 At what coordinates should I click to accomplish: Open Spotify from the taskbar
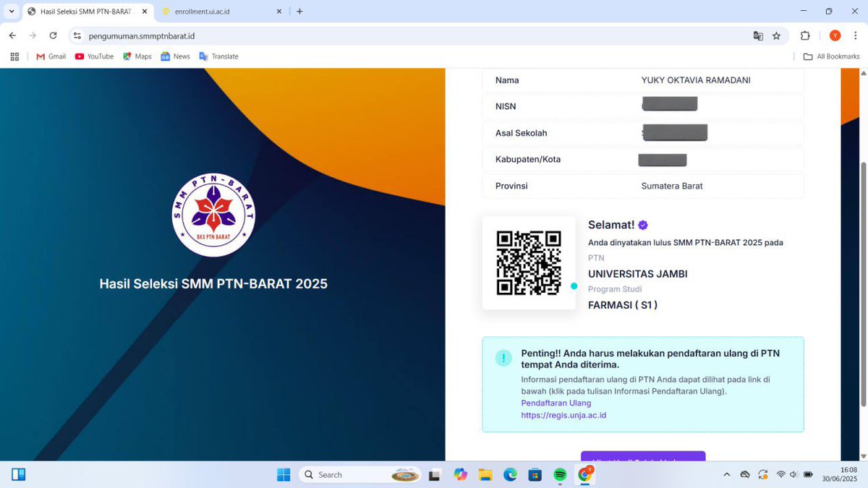click(559, 475)
